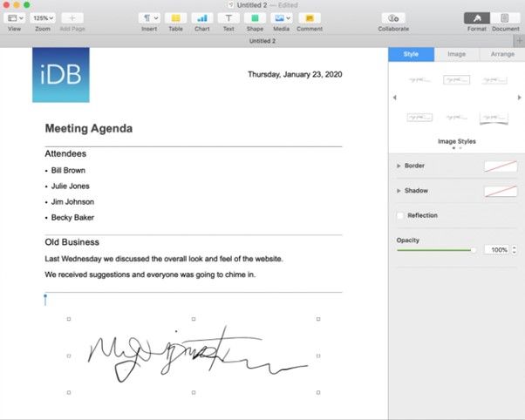This screenshot has height=420, width=525.
Task: Click the Opacity slider track
Action: click(434, 250)
